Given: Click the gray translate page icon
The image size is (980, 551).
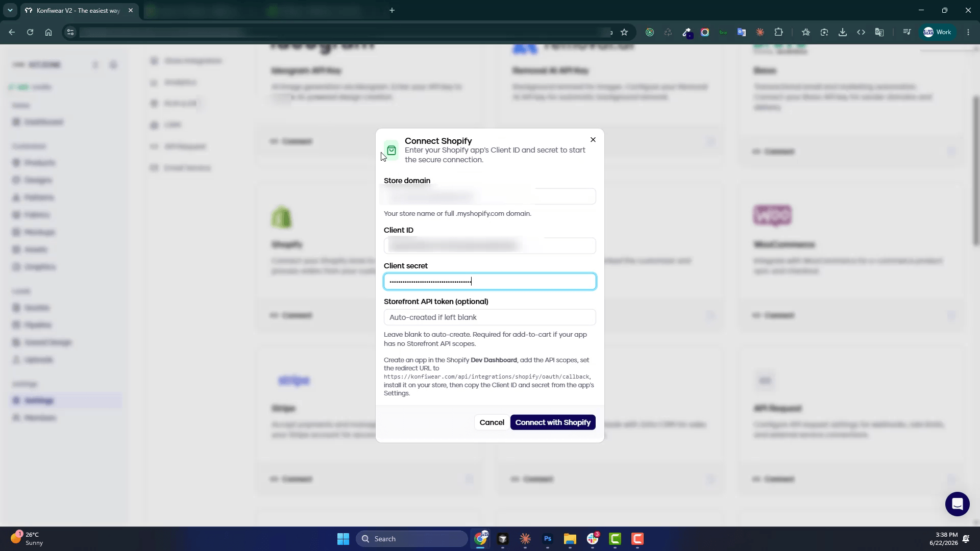Looking at the screenshot, I should [879, 32].
